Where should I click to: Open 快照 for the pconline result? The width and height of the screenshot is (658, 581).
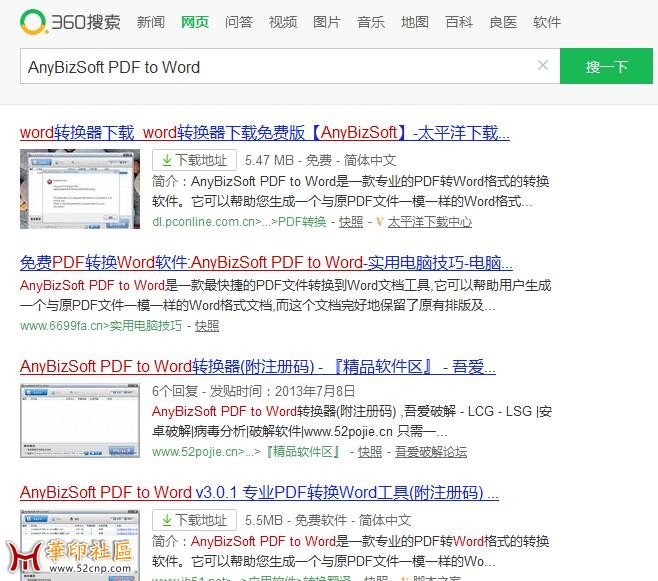pyautogui.click(x=351, y=221)
